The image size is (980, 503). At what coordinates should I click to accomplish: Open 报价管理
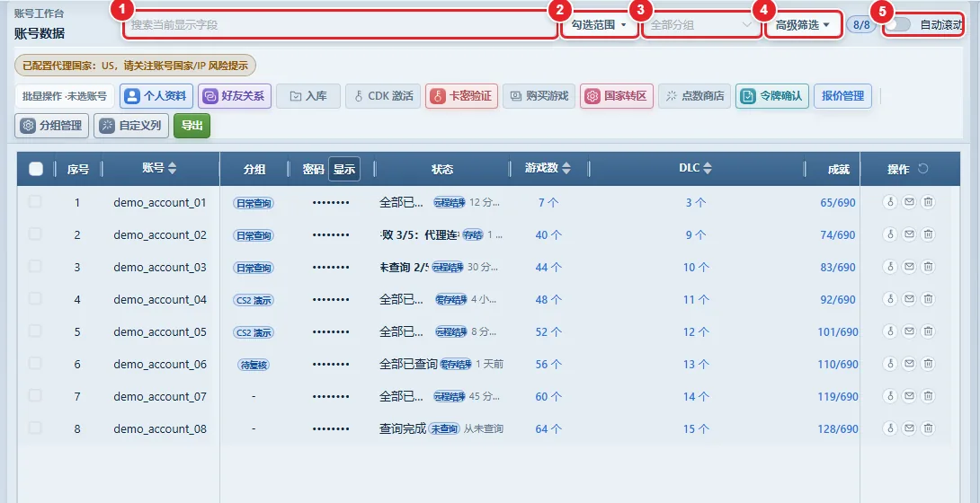coord(843,96)
